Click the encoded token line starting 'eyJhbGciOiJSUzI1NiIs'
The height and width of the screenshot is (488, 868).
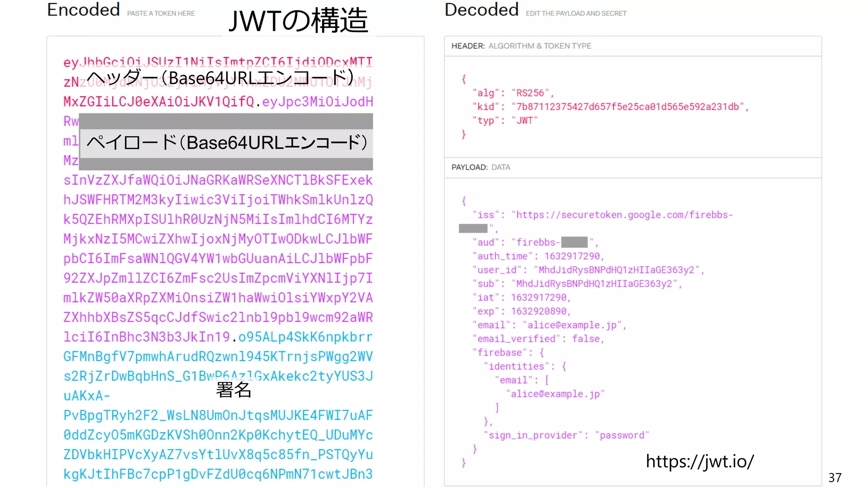pyautogui.click(x=218, y=62)
